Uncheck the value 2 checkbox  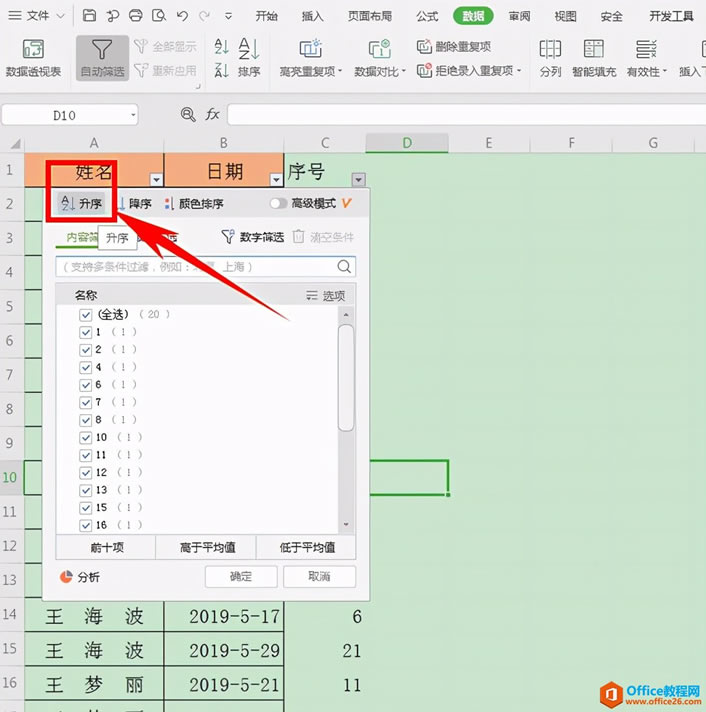click(x=85, y=350)
